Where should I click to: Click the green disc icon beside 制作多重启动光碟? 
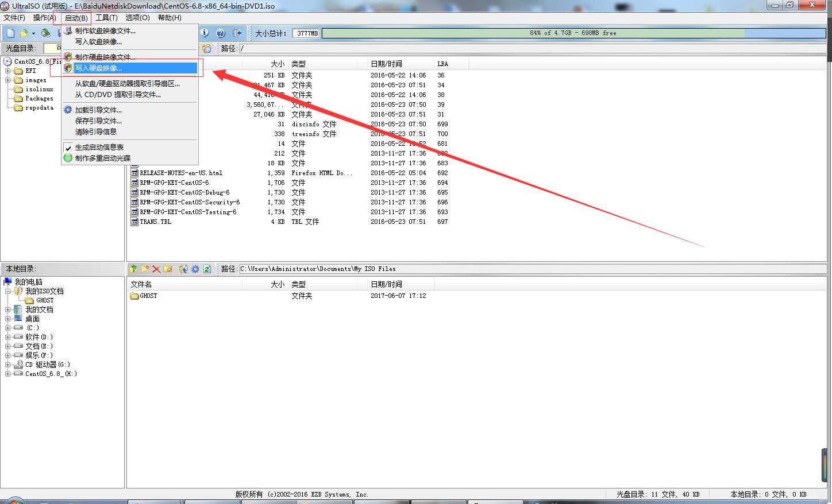pyautogui.click(x=68, y=158)
